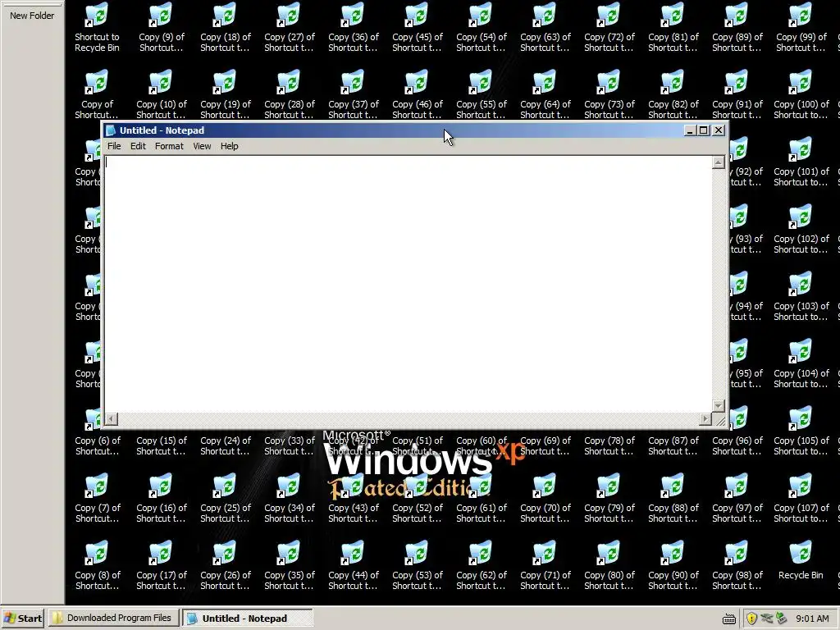Select Copy (90) of Shortcut icon
The height and width of the screenshot is (630, 840).
(673, 565)
